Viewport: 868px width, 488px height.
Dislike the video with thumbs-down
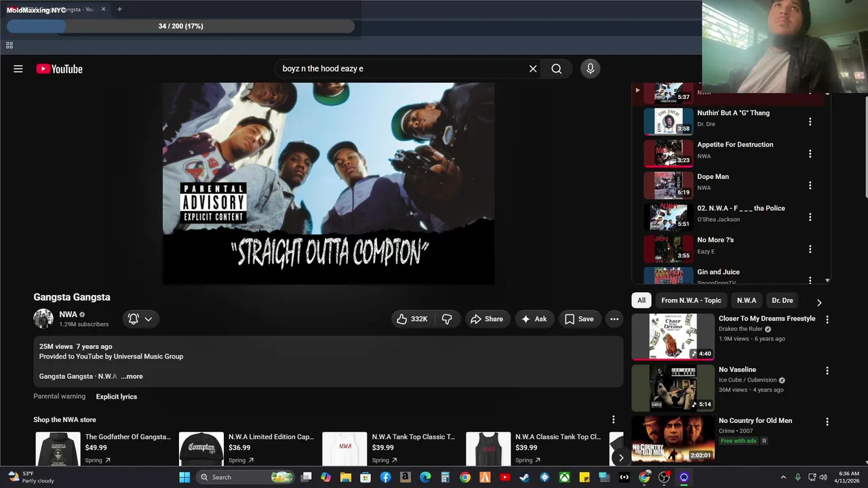tap(447, 319)
